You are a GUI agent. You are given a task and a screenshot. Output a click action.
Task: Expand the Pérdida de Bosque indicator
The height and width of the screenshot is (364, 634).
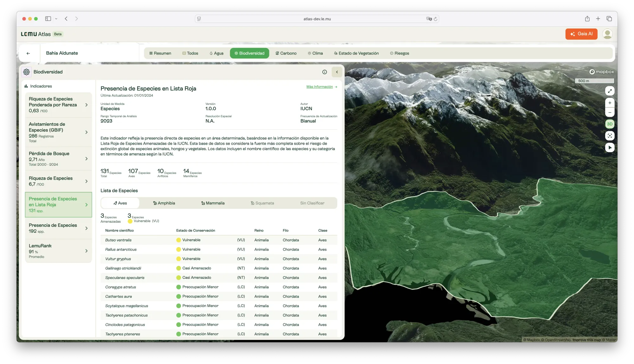pos(58,159)
